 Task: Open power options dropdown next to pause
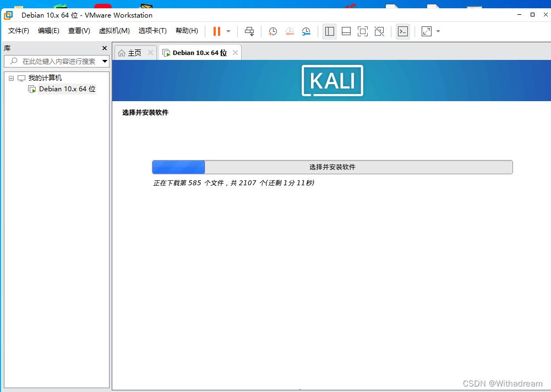tap(228, 31)
